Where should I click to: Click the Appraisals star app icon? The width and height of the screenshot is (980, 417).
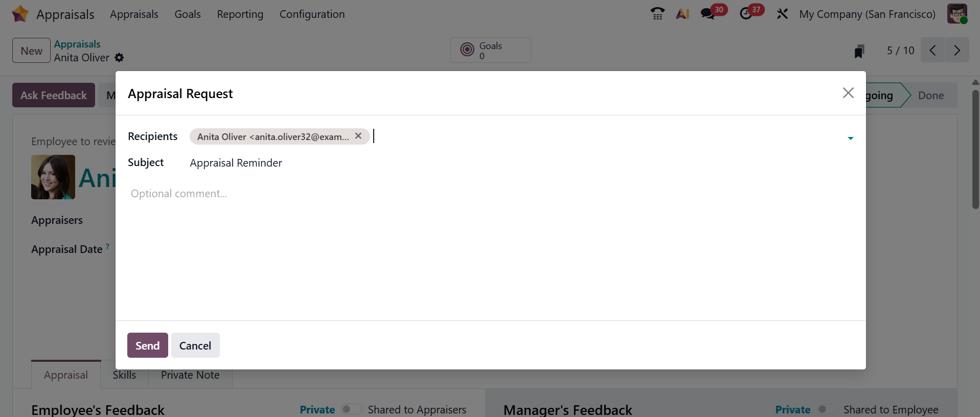(x=20, y=14)
